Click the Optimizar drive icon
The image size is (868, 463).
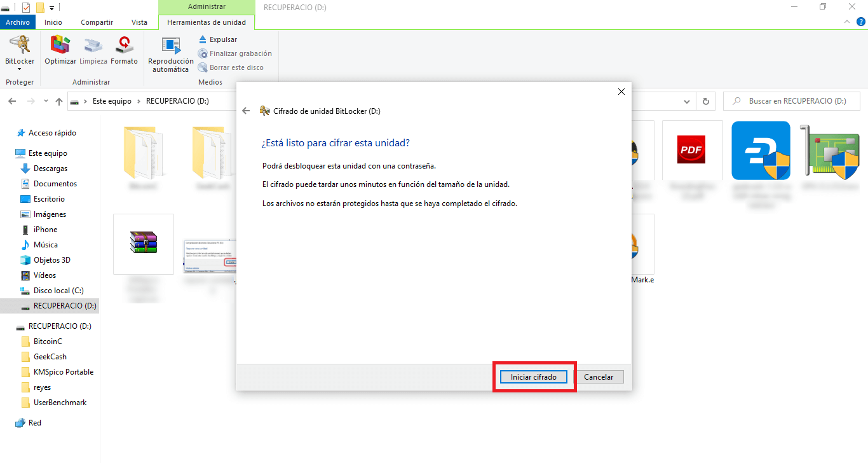tap(60, 50)
